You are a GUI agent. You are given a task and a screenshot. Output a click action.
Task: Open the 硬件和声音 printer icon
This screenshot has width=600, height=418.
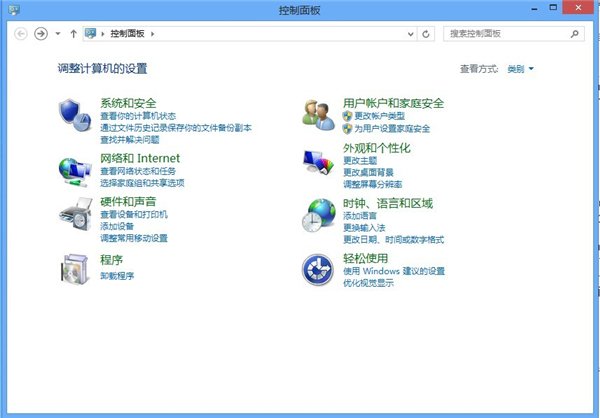coord(76,214)
